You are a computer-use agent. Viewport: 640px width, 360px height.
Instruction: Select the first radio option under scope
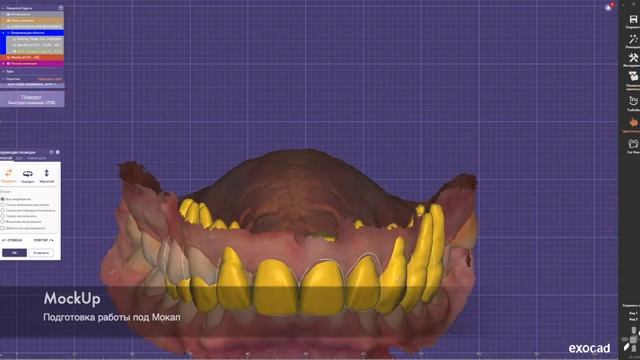click(x=3, y=199)
